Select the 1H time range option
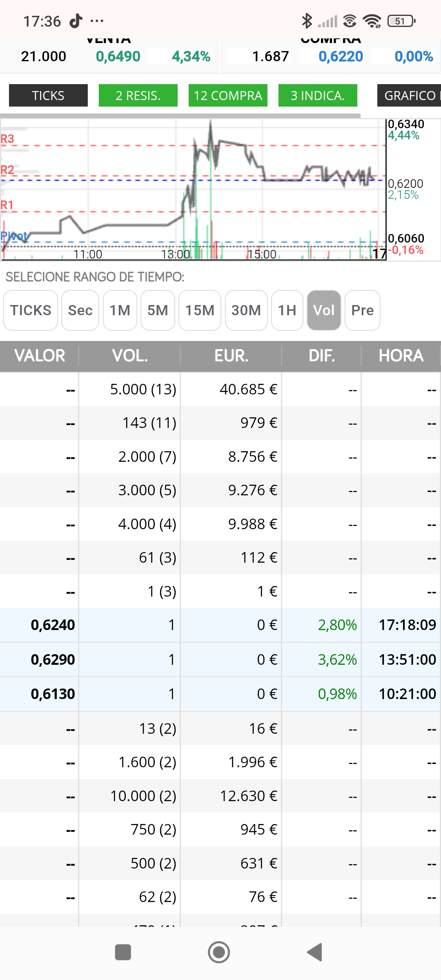 pos(287,310)
